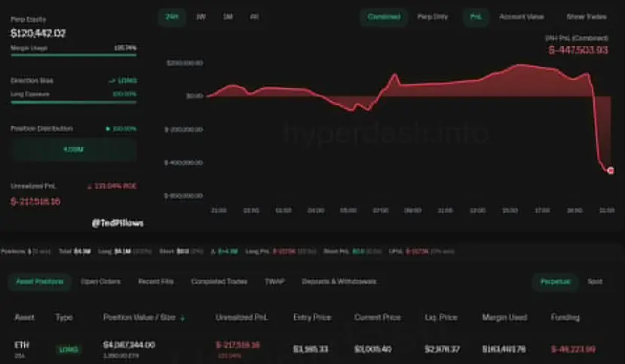Click the Total value in summary bar
The height and width of the screenshot is (364, 625).
click(82, 252)
